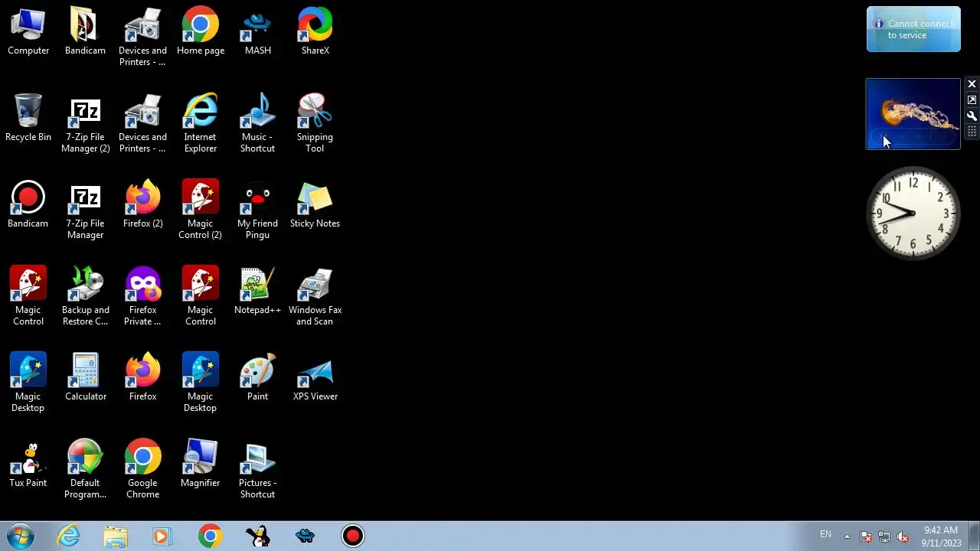Launch Google Chrome desktop shortcut
The width and height of the screenshot is (980, 551).
pos(142,470)
